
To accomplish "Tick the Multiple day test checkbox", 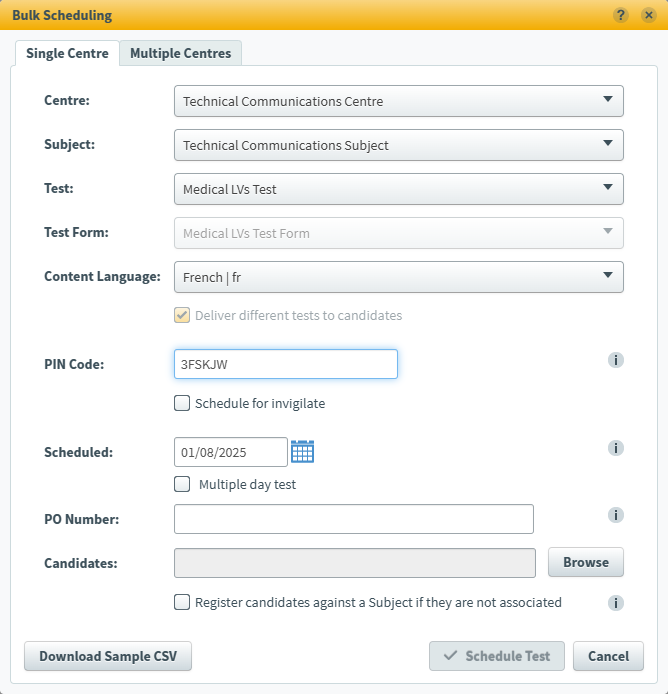I will (x=182, y=484).
